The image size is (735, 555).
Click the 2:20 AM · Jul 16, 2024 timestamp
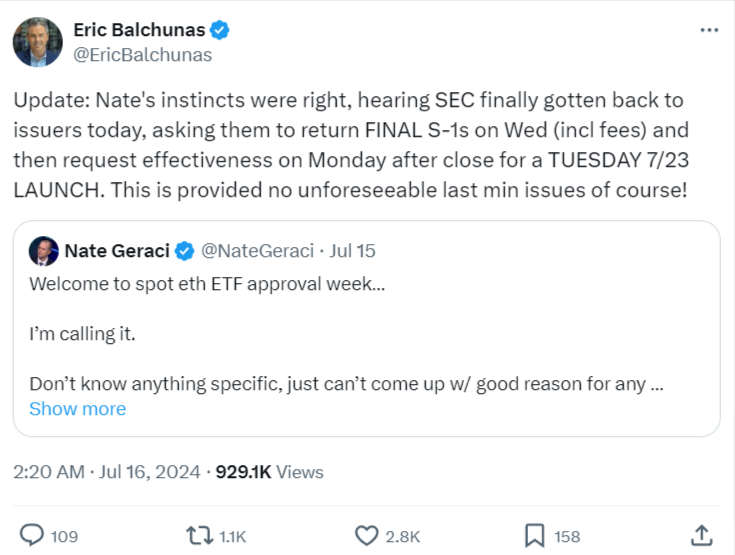107,472
